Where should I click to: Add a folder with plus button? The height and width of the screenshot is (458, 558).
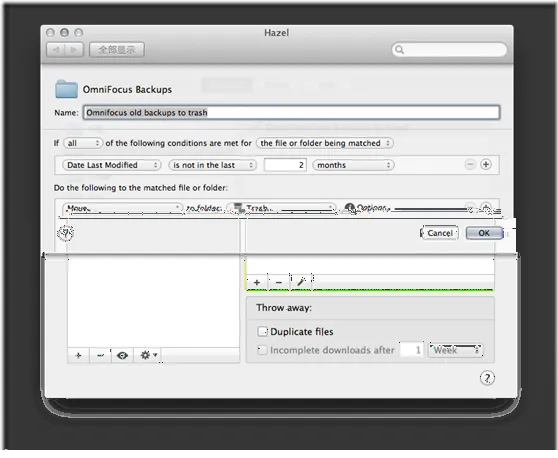[x=79, y=355]
